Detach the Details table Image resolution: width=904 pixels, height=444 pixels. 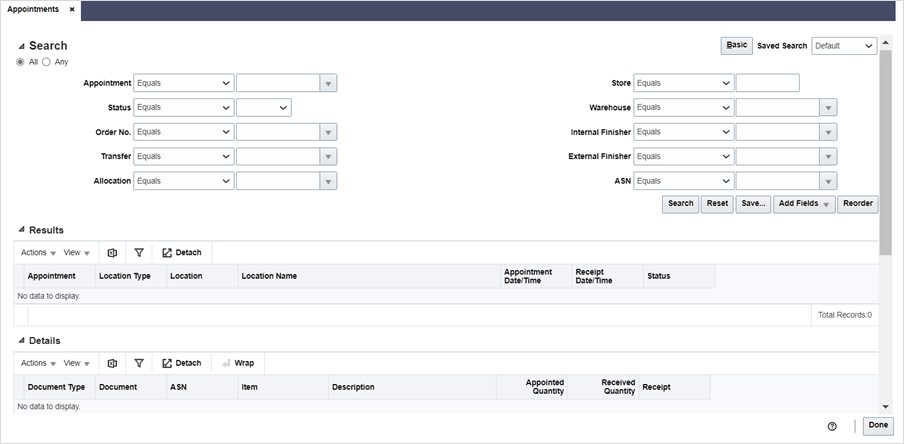click(x=182, y=363)
